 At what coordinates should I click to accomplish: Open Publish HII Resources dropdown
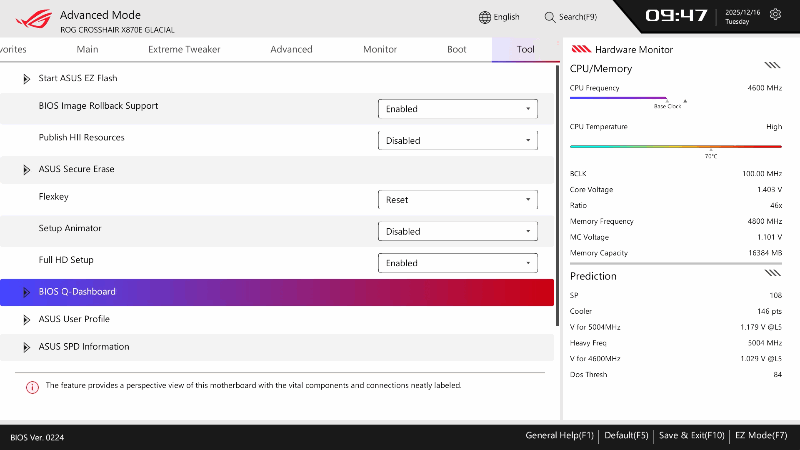458,140
